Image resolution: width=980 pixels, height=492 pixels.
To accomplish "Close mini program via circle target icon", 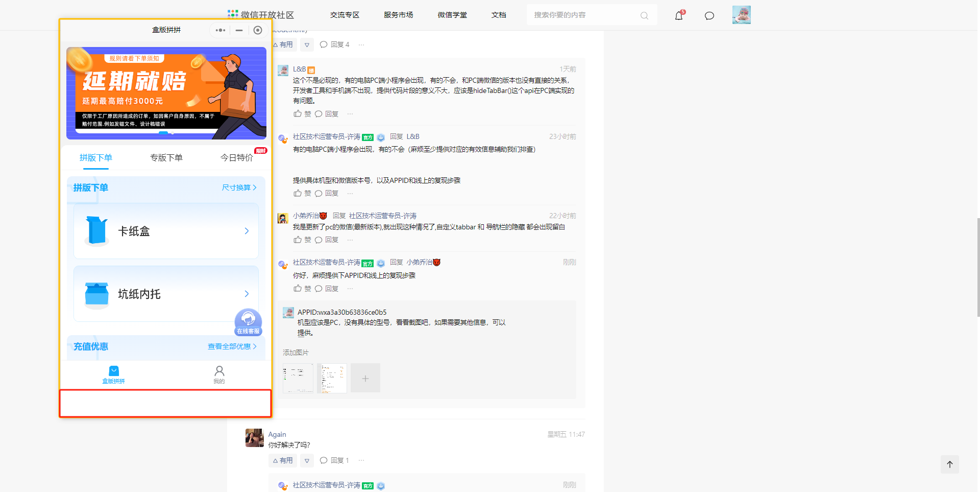I will pos(258,30).
